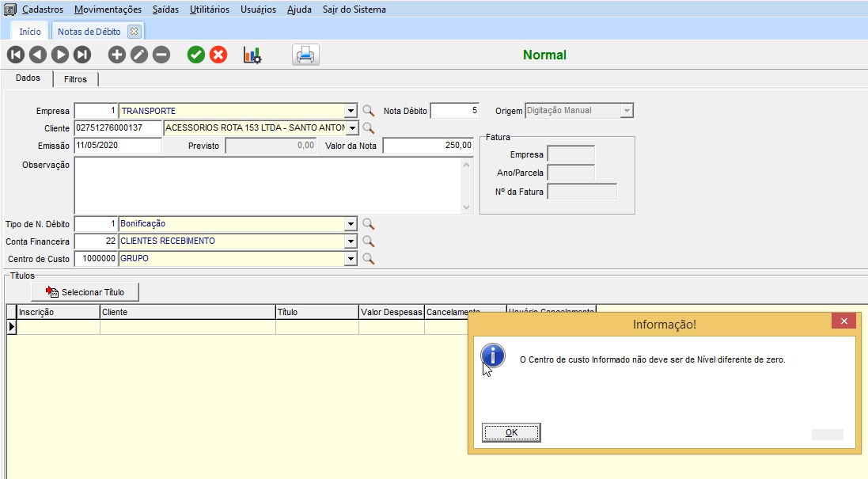Expand the Centro de Custo dropdown

click(351, 259)
